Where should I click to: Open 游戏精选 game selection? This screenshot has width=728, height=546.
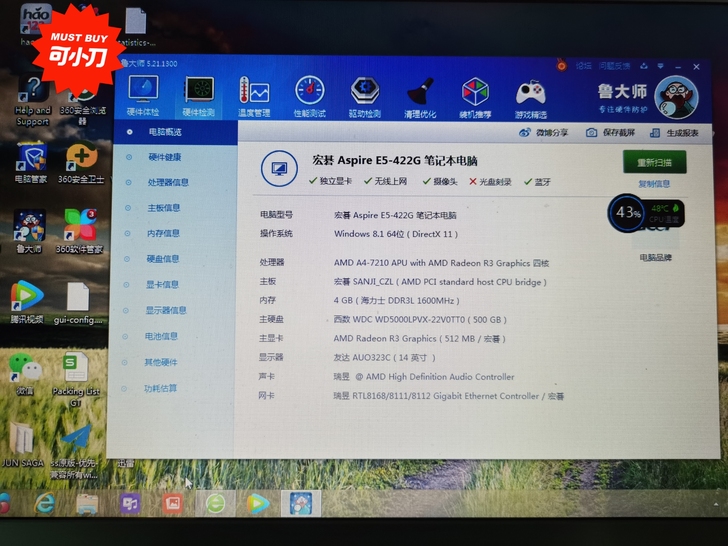coord(531,98)
